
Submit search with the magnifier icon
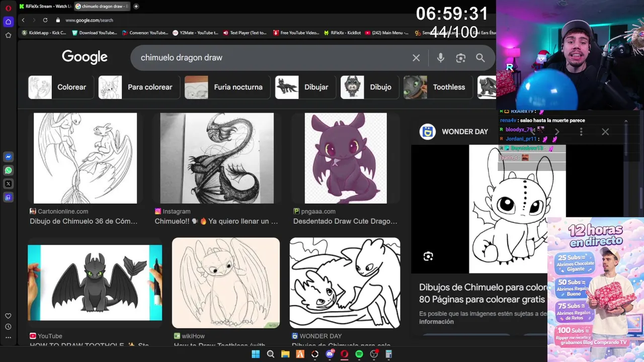[480, 58]
